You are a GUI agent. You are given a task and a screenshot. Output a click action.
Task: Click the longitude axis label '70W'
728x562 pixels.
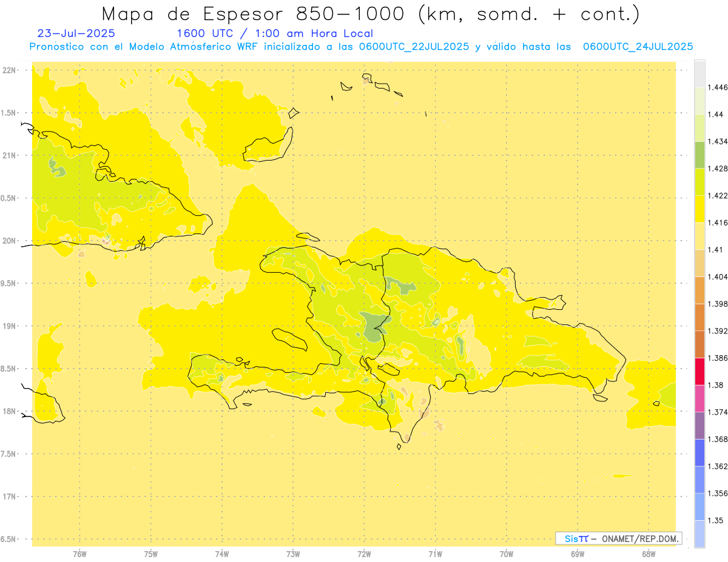[507, 554]
